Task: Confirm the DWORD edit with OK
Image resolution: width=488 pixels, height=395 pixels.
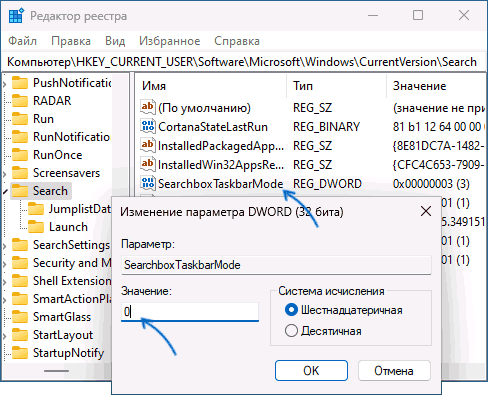Action: click(x=311, y=370)
